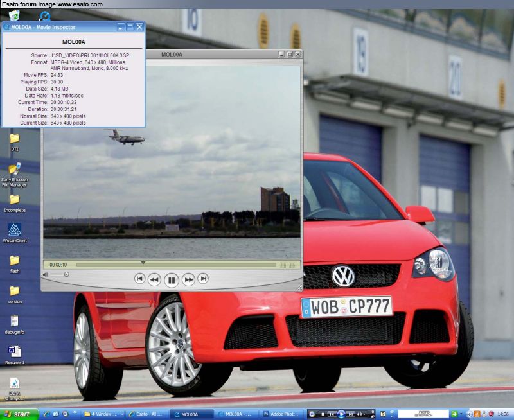This screenshot has height=420, width=514.
Task: Open the Sony Ericsson File Manager icon
Action: (14, 175)
